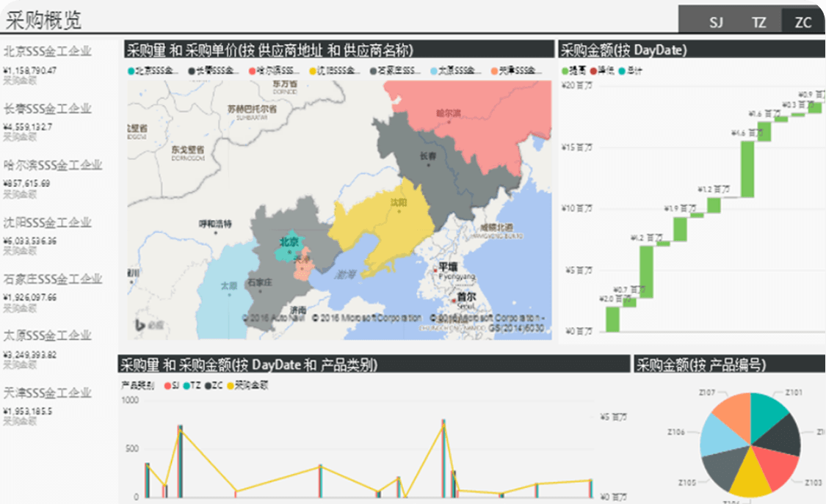Select the 长春SSS金工企业 supplier card
Viewport: 826px width, 504px height.
[48, 122]
